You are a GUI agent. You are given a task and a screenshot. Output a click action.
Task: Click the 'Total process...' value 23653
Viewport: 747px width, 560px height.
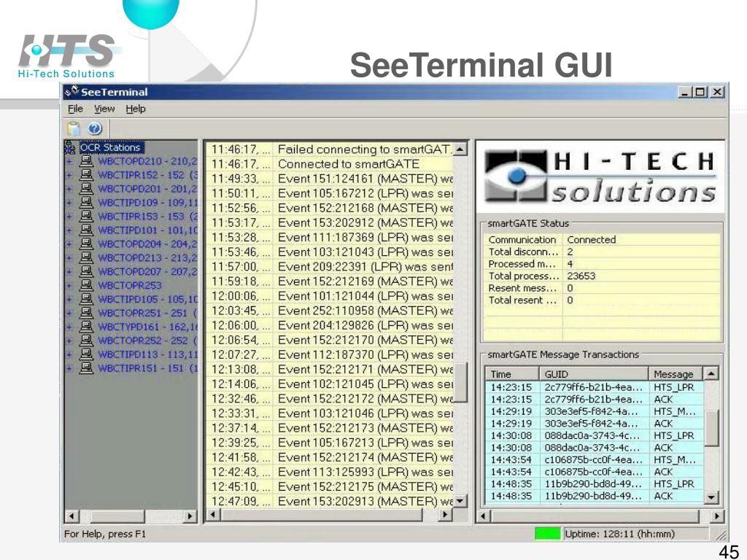pyautogui.click(x=581, y=276)
